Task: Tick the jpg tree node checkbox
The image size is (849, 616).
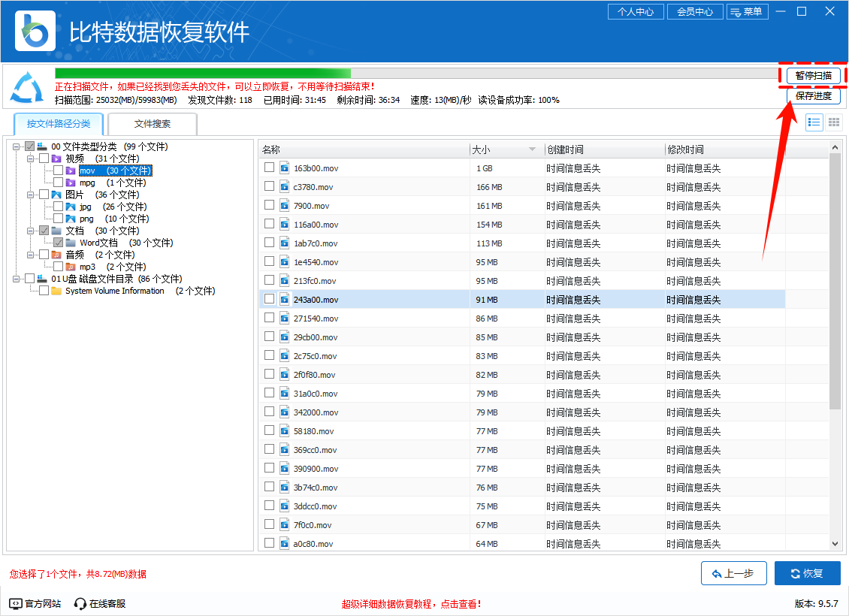Action: pos(59,207)
